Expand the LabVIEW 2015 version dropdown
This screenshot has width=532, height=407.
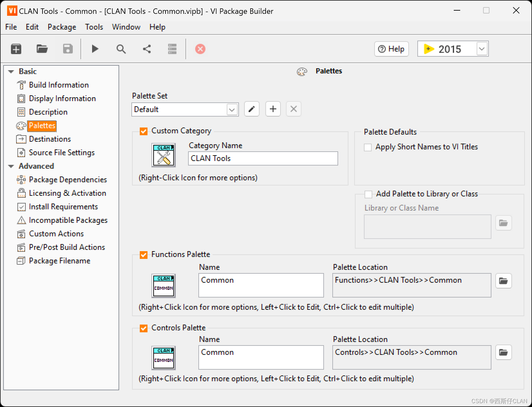(481, 49)
